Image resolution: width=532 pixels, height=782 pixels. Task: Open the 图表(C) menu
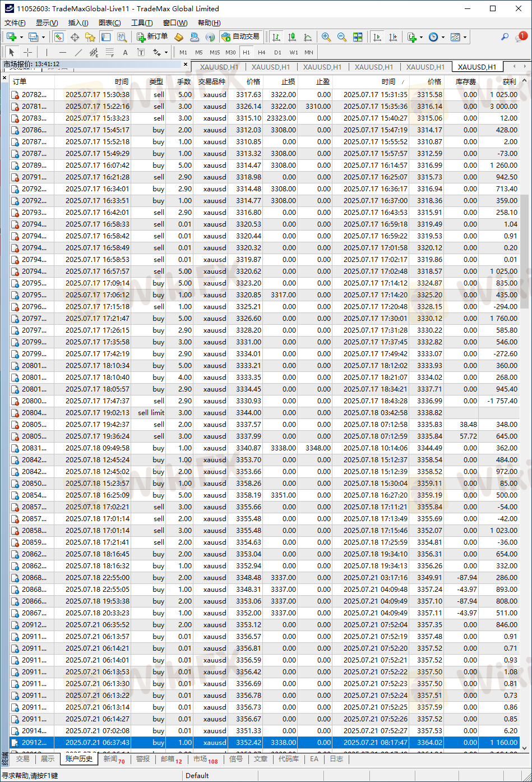click(109, 23)
